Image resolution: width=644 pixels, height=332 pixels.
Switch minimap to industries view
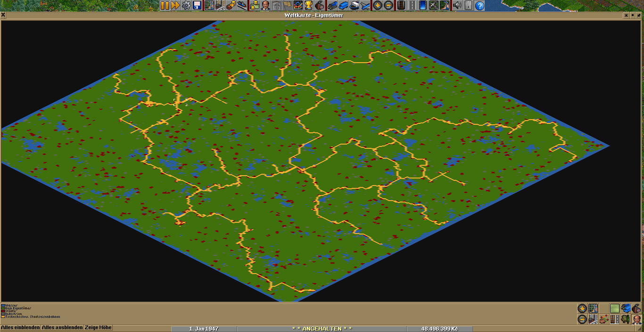click(x=636, y=308)
